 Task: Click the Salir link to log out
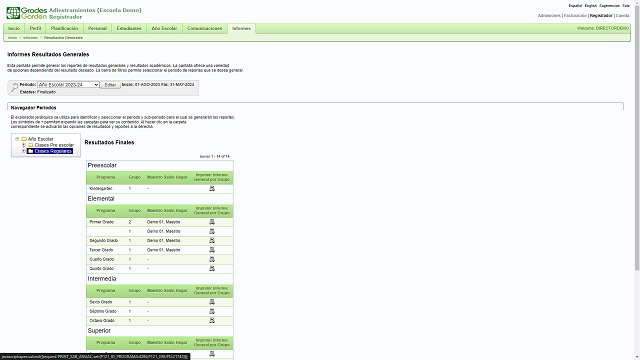tap(626, 6)
